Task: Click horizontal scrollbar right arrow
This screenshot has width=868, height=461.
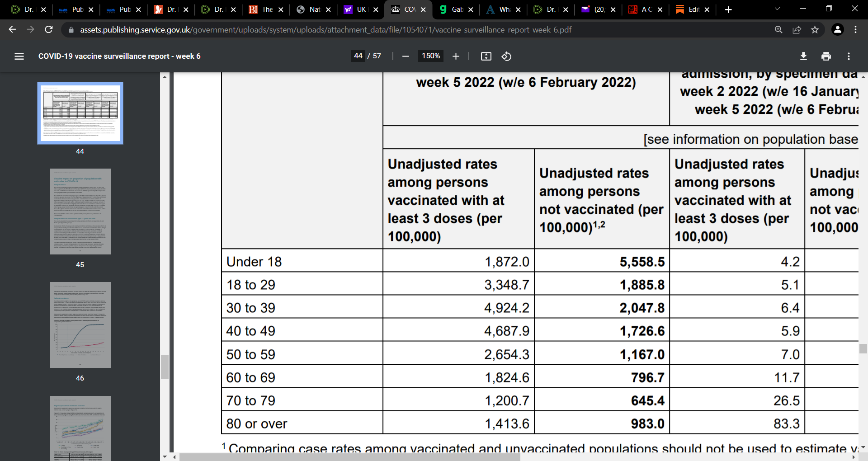Action: coord(853,457)
